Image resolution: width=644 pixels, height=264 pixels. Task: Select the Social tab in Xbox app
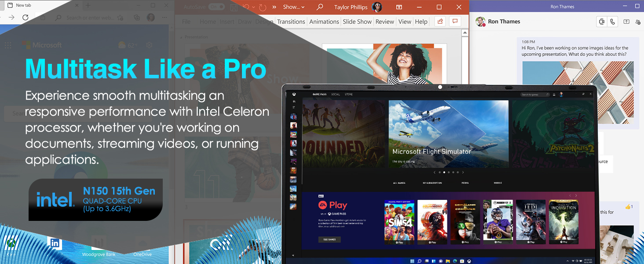[x=336, y=94]
